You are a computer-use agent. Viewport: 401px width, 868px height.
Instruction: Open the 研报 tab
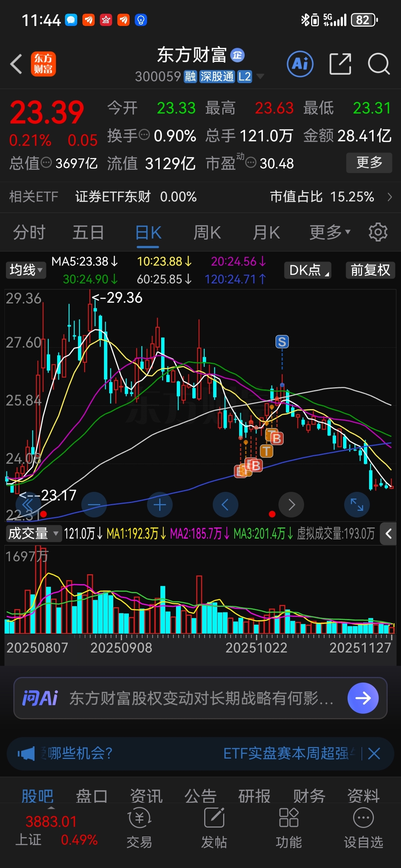click(x=255, y=796)
